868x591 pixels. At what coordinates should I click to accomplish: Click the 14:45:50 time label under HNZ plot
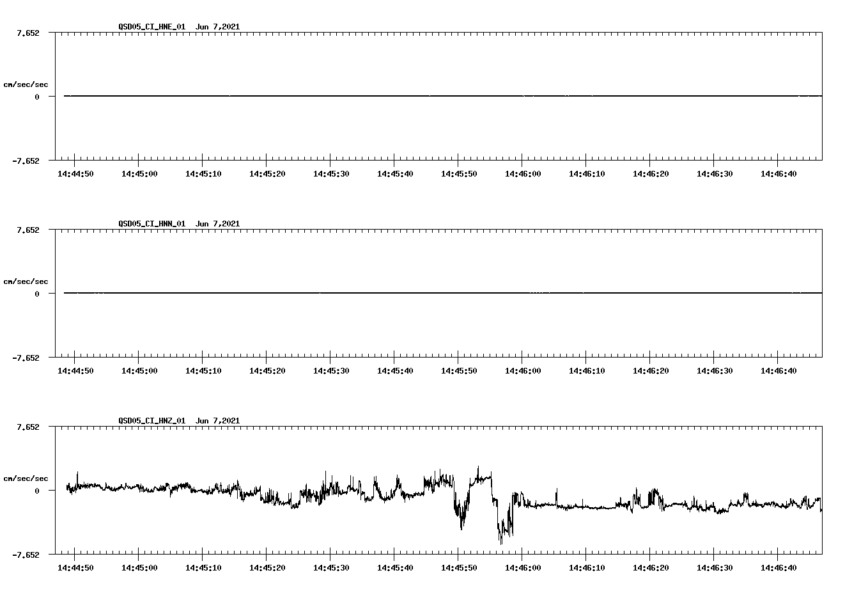[459, 568]
